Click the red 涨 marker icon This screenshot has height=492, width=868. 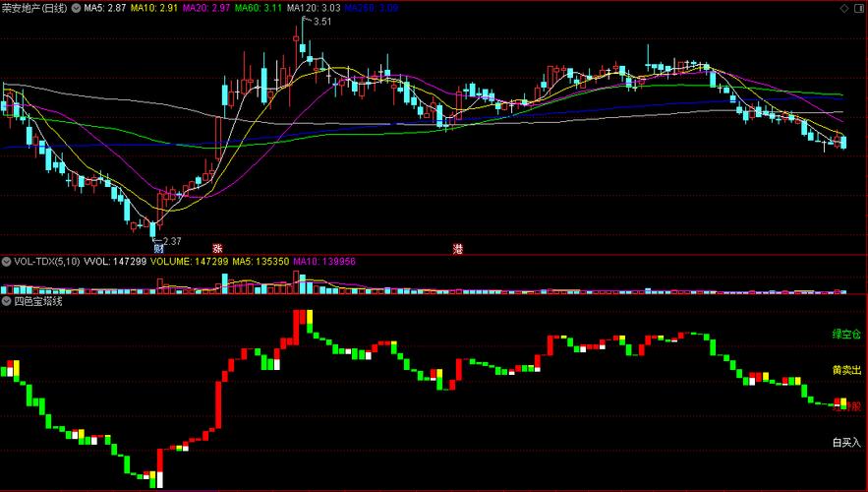(x=217, y=248)
